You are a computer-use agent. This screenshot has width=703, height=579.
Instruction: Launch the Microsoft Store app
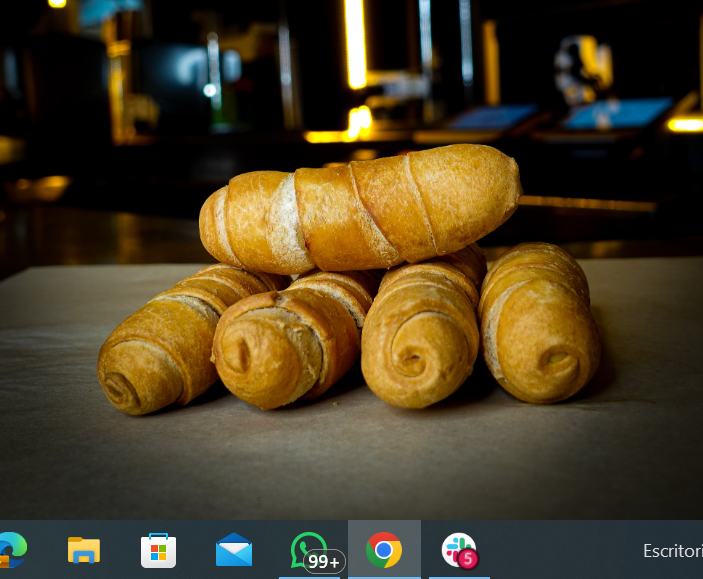(x=159, y=549)
